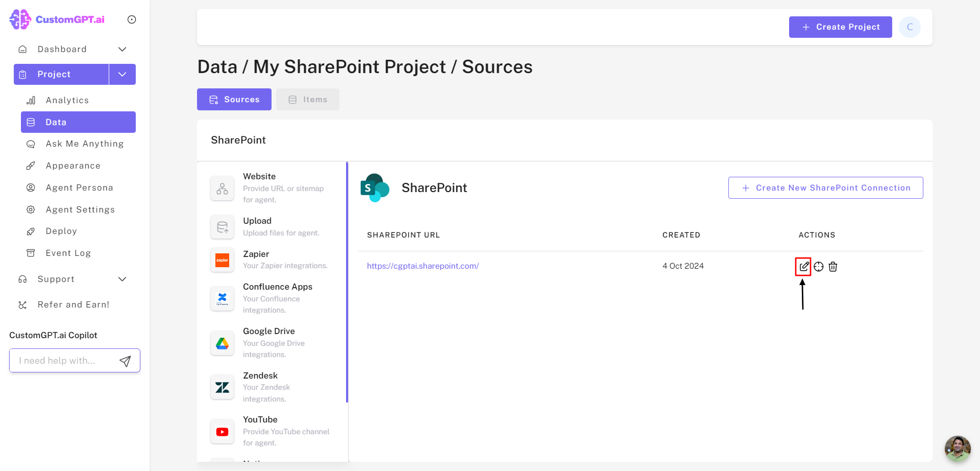Click the Support headset icon

click(22, 279)
